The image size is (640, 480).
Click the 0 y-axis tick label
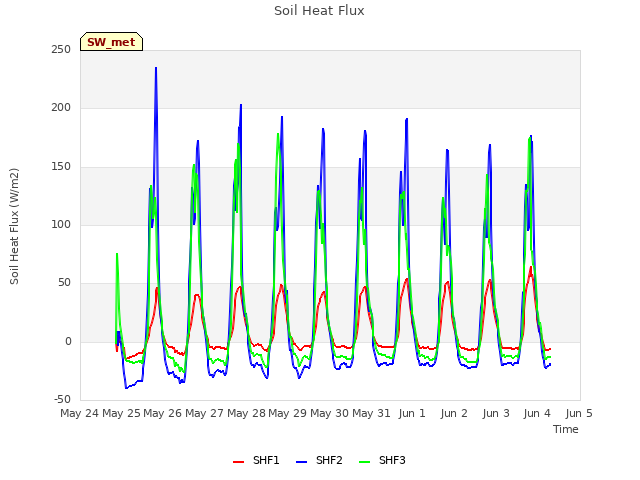coord(68,342)
